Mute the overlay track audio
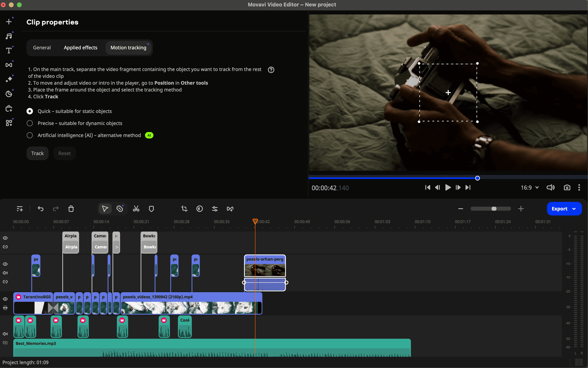 tap(5, 273)
